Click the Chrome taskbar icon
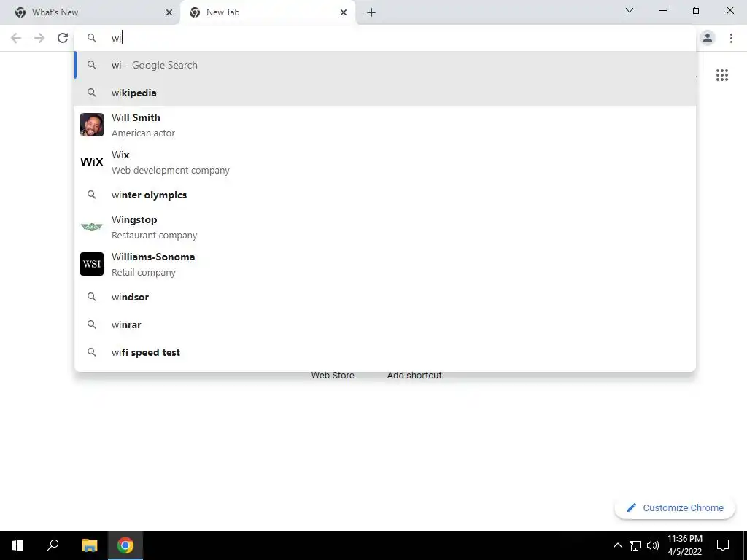The width and height of the screenshot is (747, 560). tap(125, 545)
